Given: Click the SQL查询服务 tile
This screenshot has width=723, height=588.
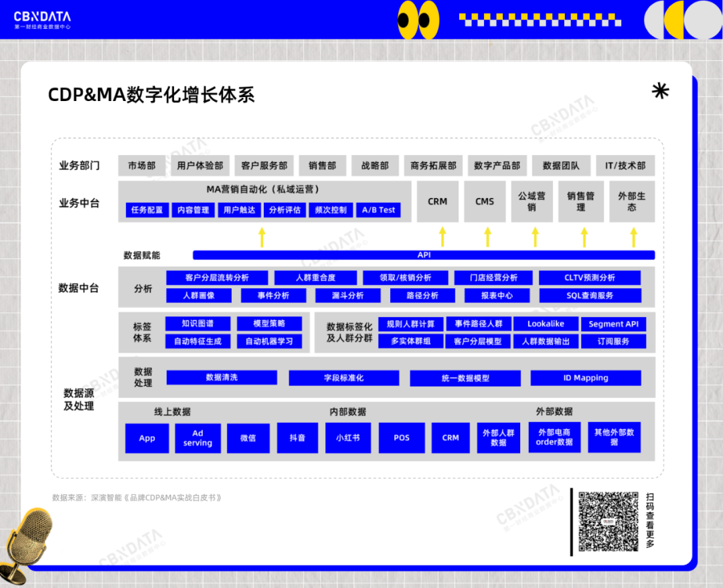Looking at the screenshot, I should 592,295.
